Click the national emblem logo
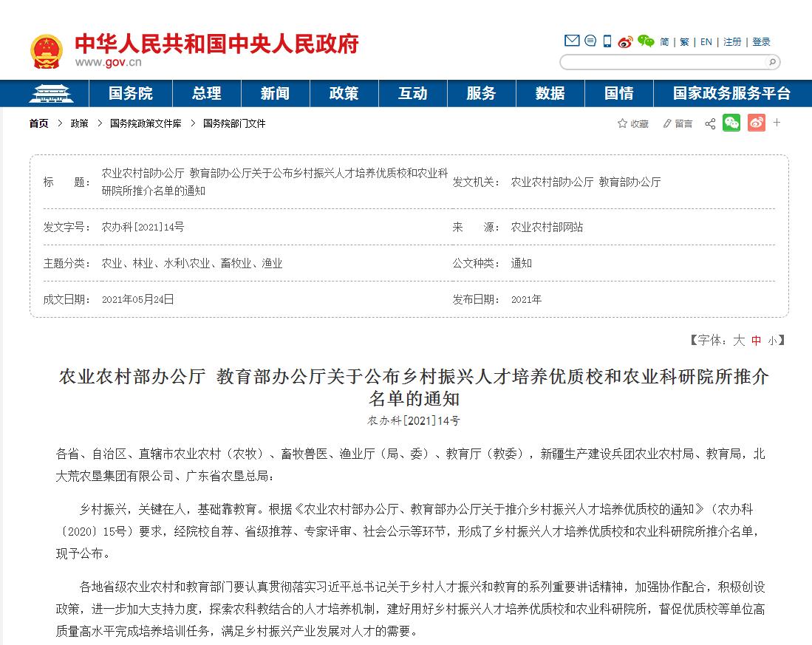Viewport: 812px width, 645px height. tap(47, 50)
